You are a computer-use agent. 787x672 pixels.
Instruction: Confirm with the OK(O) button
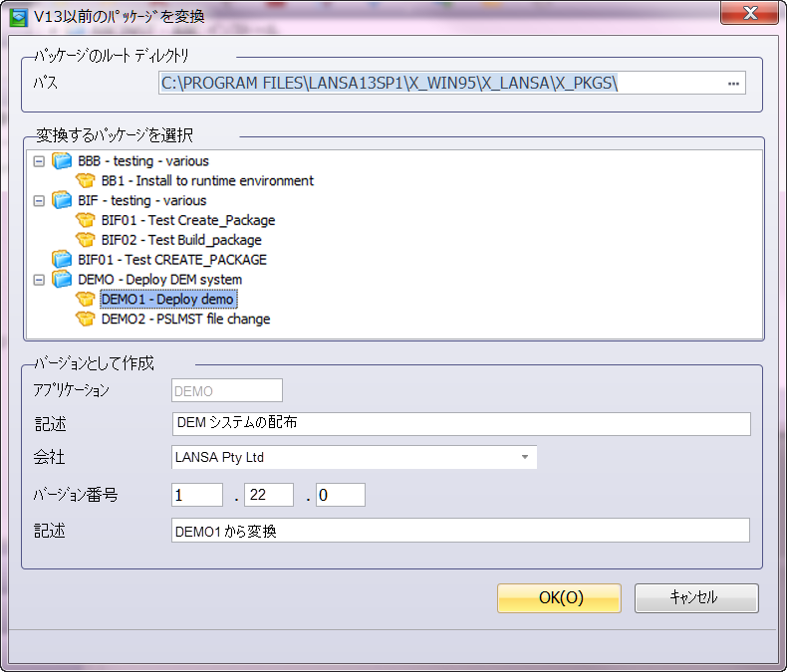point(559,597)
